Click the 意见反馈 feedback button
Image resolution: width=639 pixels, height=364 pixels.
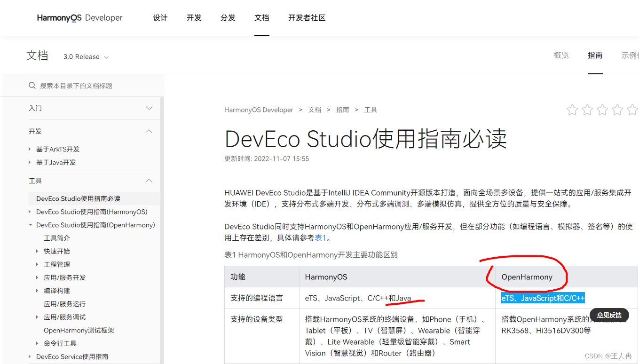(609, 315)
